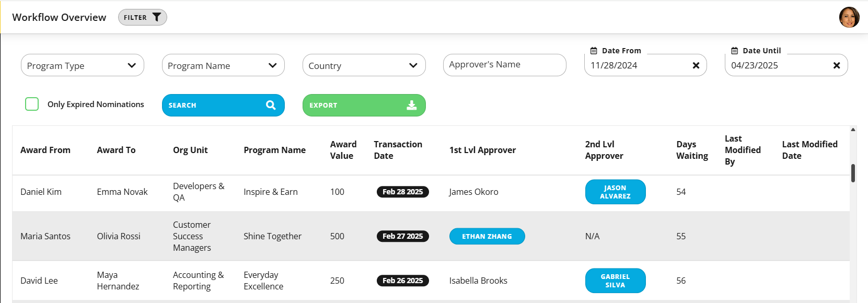Click the calendar icon beside Date From

(594, 51)
